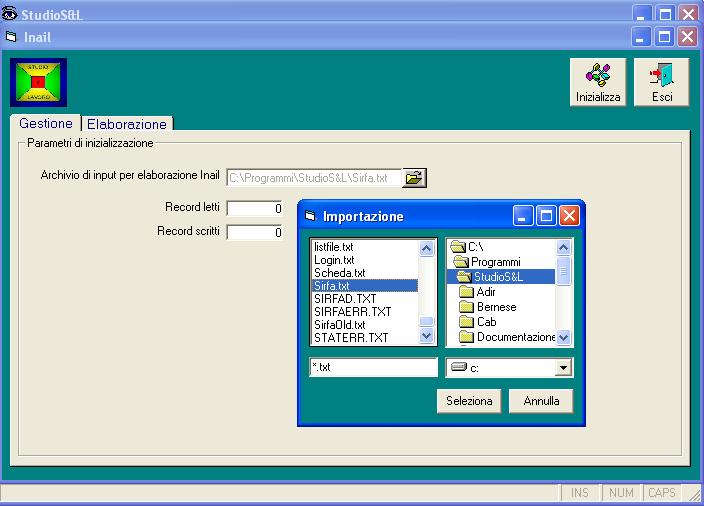Maximize the Inail child window

[664, 36]
